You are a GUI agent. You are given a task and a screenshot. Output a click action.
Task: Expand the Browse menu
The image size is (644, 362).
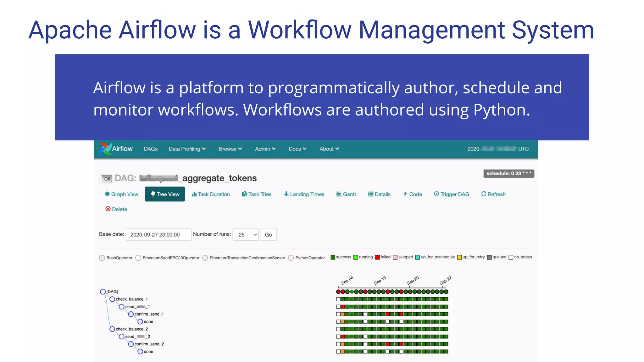click(x=230, y=149)
